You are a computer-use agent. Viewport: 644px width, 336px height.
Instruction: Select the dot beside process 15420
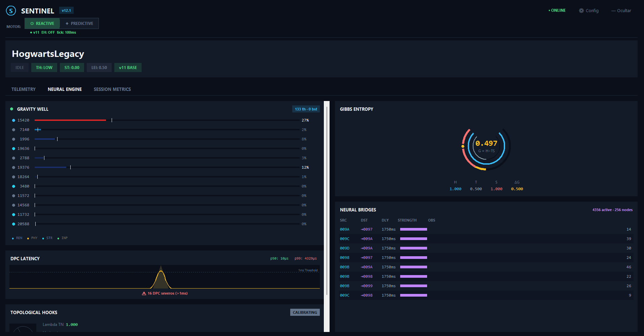pyautogui.click(x=14, y=120)
